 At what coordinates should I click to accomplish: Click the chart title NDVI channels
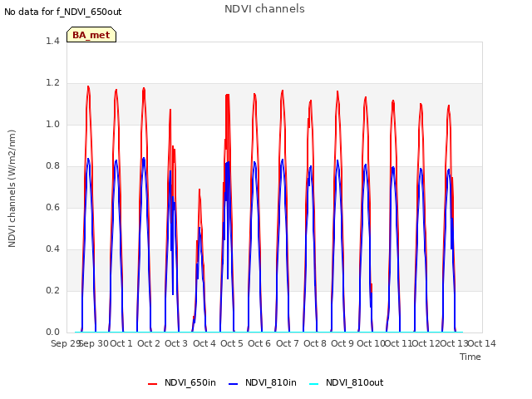tap(264, 9)
